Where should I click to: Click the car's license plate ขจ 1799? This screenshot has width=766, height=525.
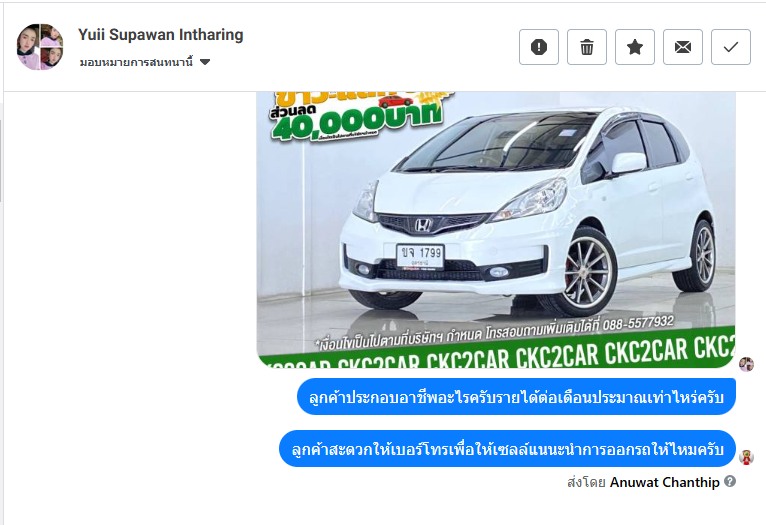[420, 256]
